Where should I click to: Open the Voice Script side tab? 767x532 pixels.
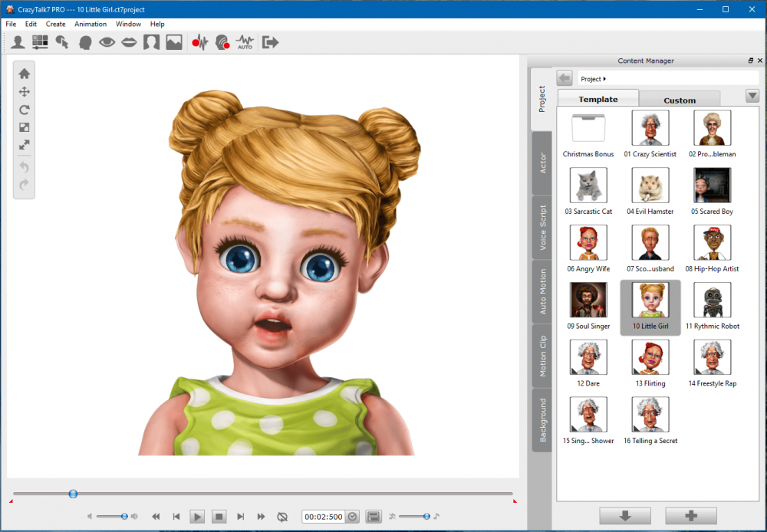pyautogui.click(x=542, y=227)
